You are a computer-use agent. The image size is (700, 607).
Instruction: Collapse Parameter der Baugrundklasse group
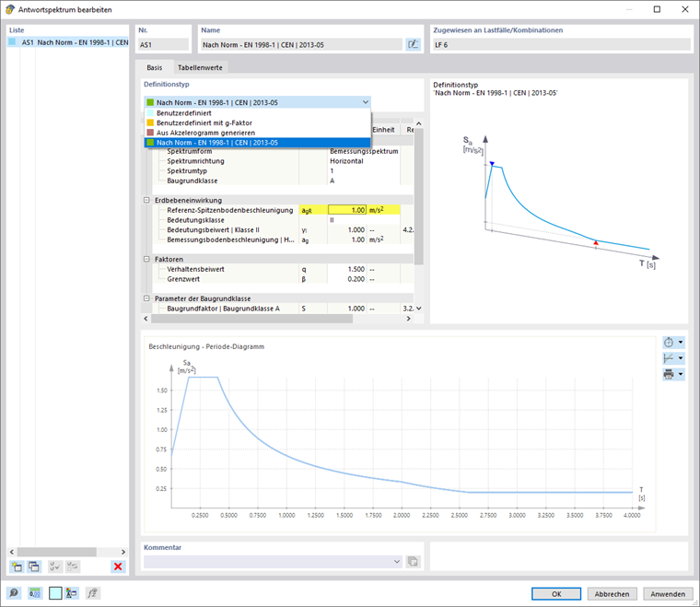click(x=146, y=298)
